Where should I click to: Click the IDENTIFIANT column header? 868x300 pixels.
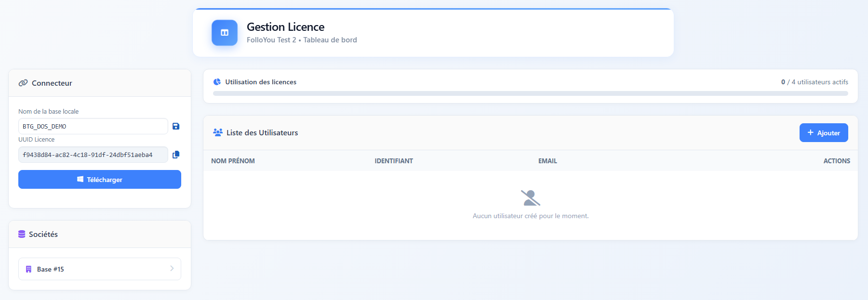[x=394, y=161]
